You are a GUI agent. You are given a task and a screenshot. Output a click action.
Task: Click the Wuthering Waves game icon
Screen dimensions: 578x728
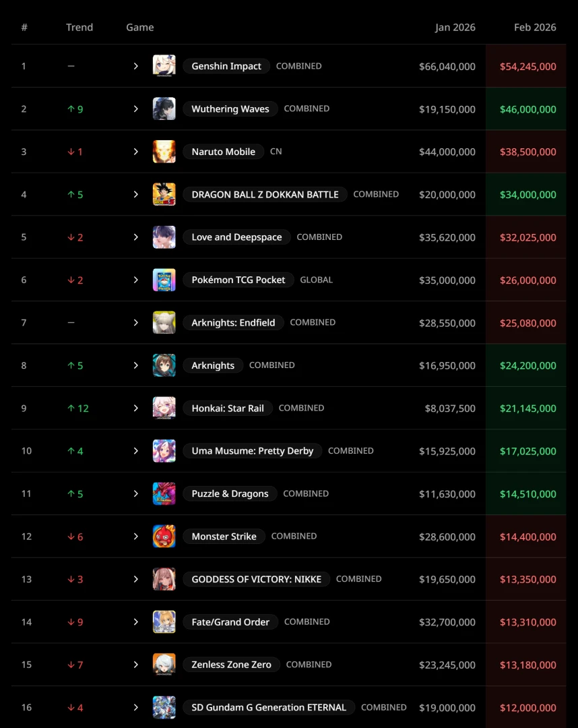tap(164, 109)
